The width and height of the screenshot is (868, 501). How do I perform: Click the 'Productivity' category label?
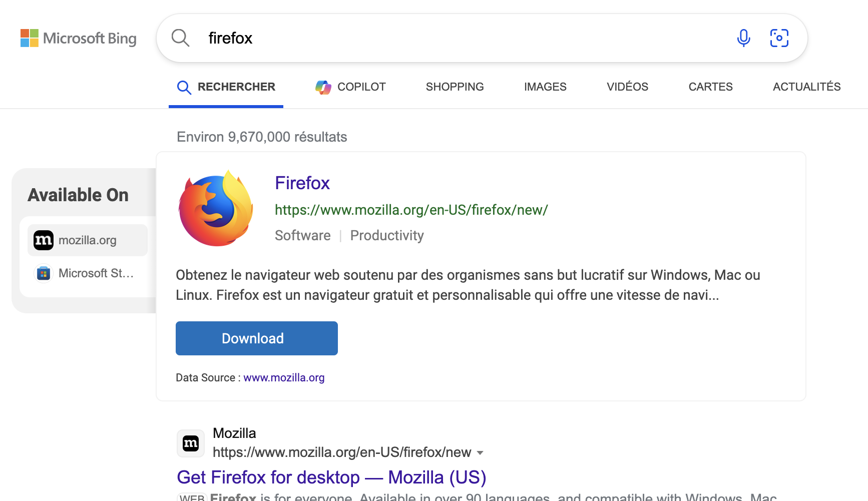click(387, 236)
